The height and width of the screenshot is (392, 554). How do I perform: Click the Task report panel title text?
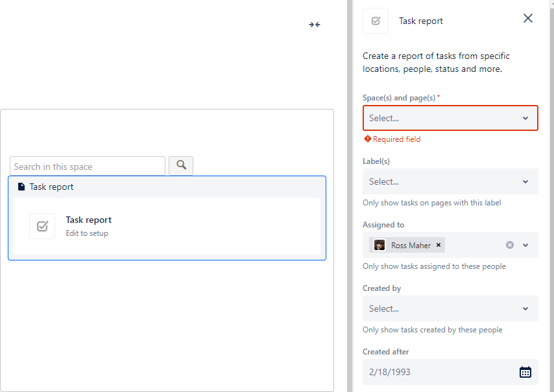point(421,21)
